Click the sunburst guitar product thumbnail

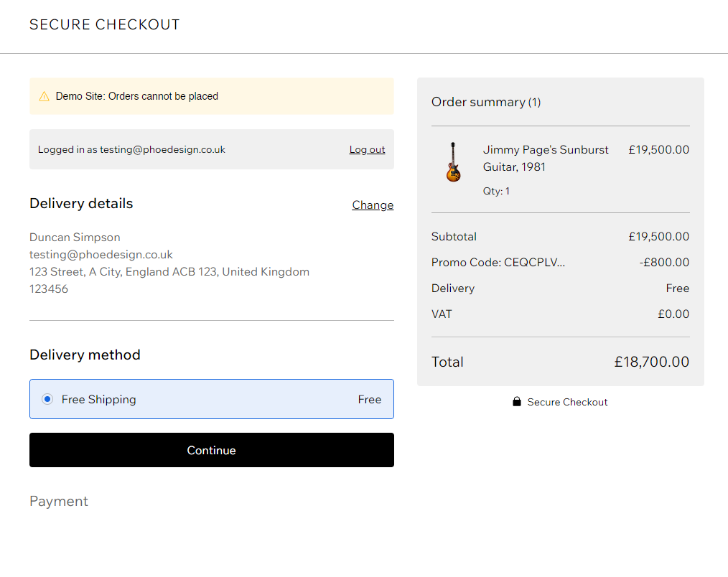pos(453,162)
